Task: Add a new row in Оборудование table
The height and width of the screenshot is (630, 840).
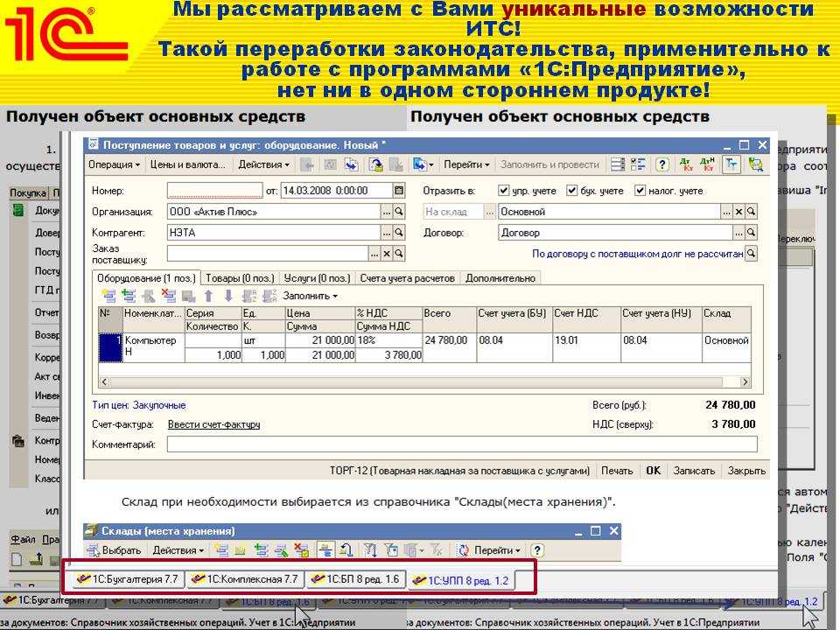Action: (x=108, y=296)
